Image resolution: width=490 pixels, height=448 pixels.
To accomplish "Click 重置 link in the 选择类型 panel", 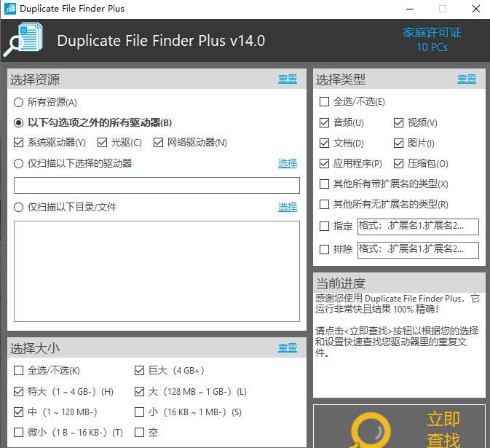I will pyautogui.click(x=467, y=79).
